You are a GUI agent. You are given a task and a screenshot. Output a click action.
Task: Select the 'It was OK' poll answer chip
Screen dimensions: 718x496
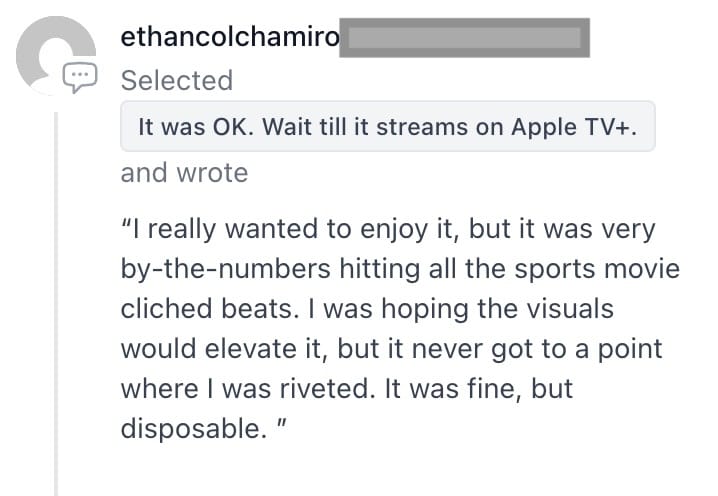tap(387, 127)
